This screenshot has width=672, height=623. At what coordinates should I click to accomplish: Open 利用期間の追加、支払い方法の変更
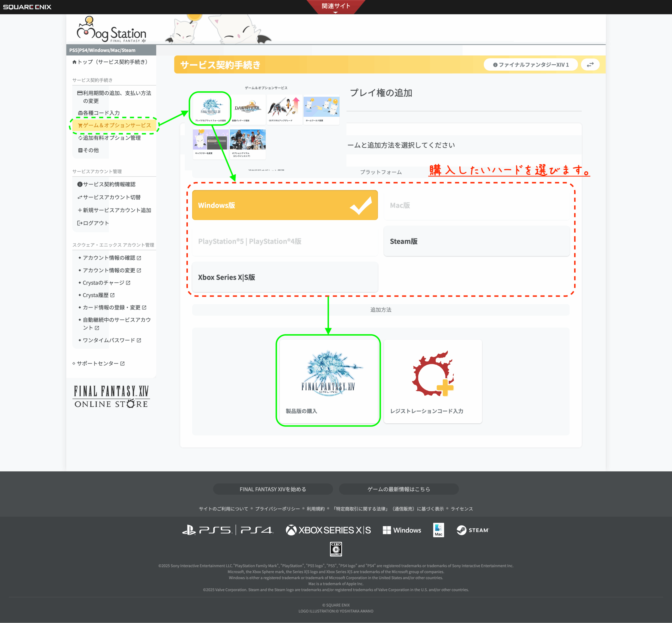(114, 97)
